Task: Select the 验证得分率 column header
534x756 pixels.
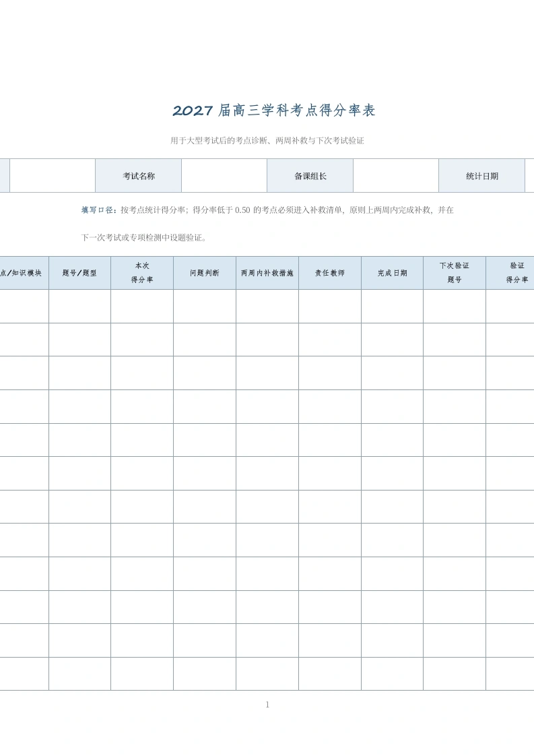Action: pyautogui.click(x=511, y=273)
